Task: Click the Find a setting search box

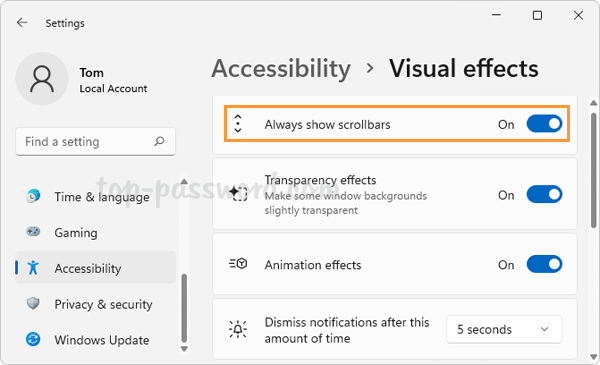Action: click(95, 142)
